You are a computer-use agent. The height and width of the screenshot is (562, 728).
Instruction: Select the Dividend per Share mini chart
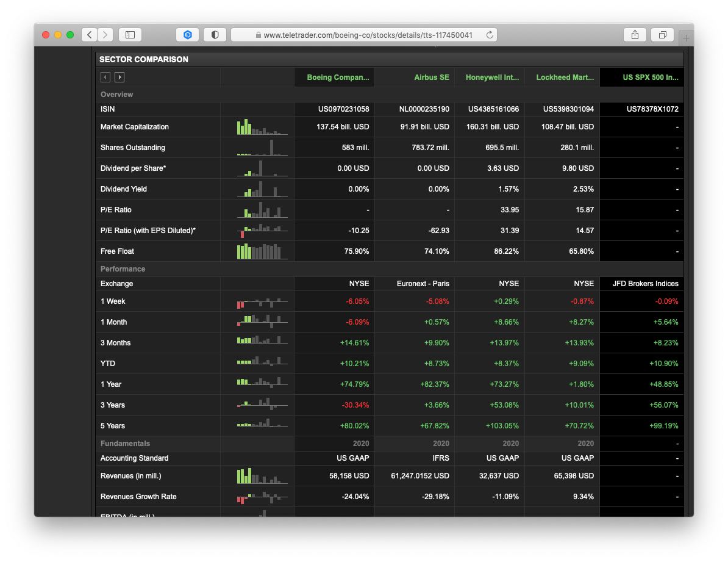click(x=262, y=168)
